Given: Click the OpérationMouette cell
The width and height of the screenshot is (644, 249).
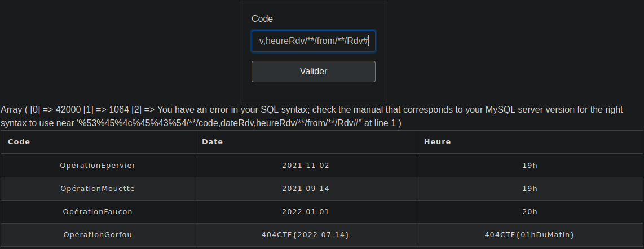Looking at the screenshot, I should pos(98,189).
